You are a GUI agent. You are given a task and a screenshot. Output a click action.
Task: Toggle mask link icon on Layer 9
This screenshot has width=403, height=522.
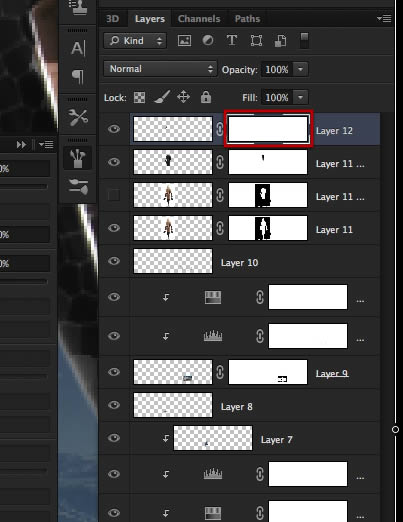[220, 372]
